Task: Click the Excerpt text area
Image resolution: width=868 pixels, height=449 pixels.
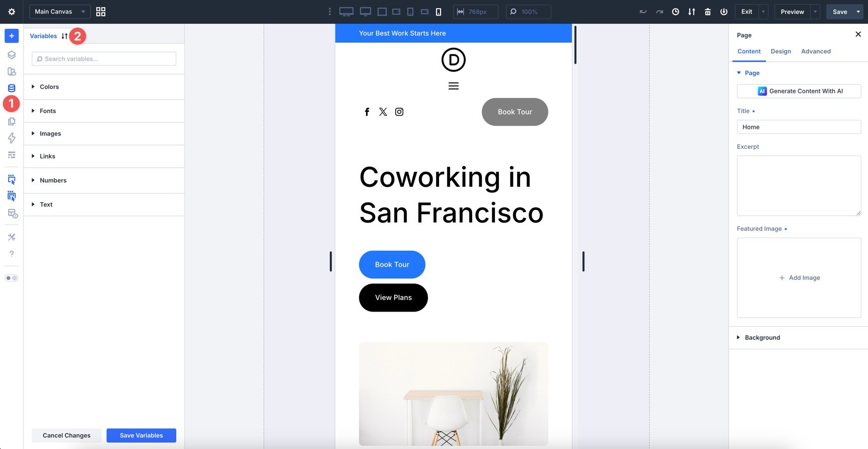Action: coord(799,186)
